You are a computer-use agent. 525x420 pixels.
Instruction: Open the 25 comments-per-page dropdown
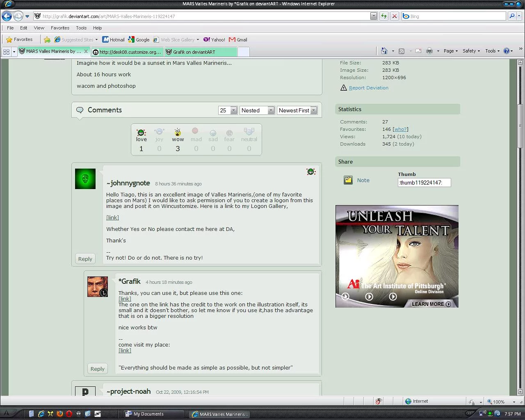pyautogui.click(x=228, y=110)
